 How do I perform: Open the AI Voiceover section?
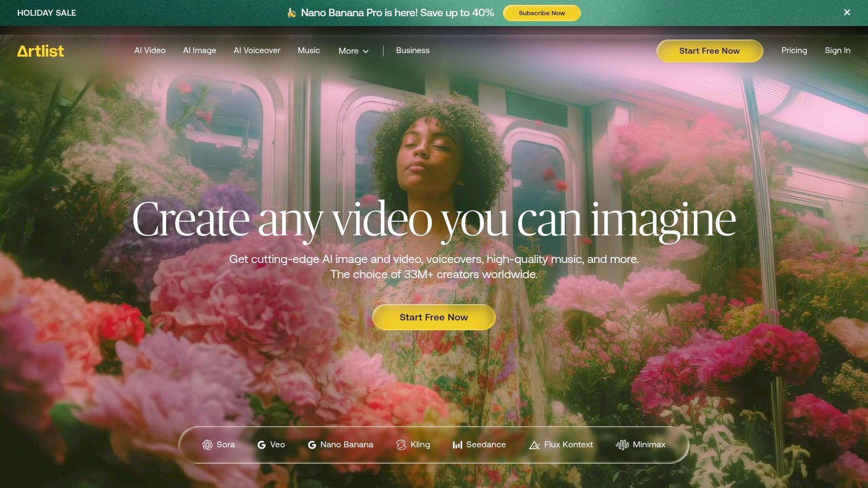[x=257, y=50]
